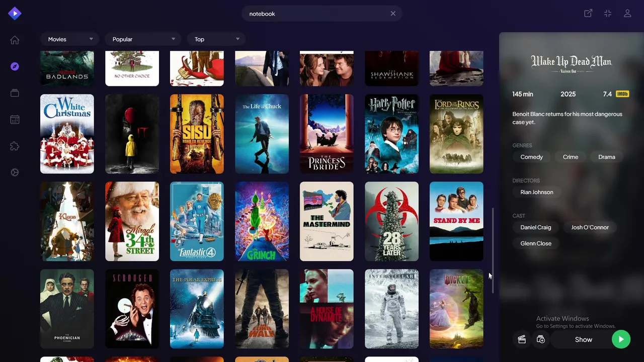Screen dimensions: 644x362
Task: Open the Badlands poster in top row
Action: pyautogui.click(x=67, y=68)
